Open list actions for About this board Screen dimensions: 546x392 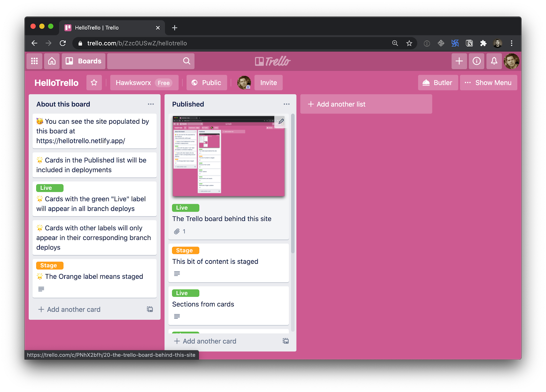151,104
